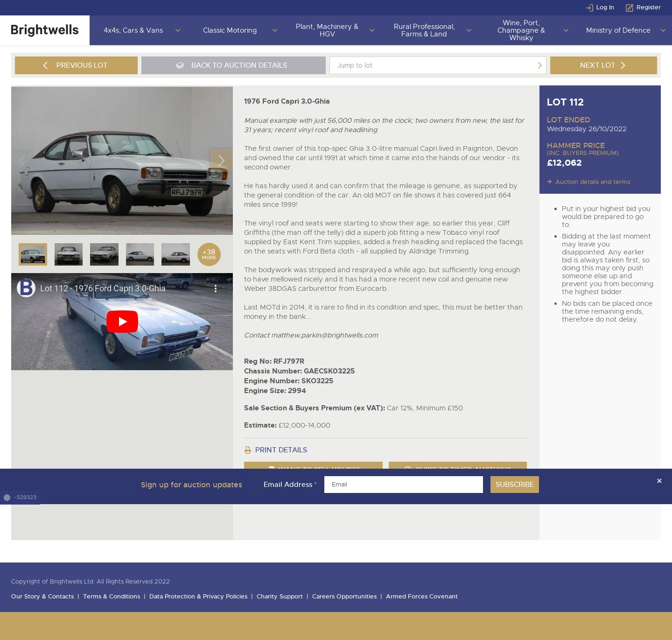Screen dimensions: 672x640
Task: Click the Log In icon
Action: coord(589,7)
